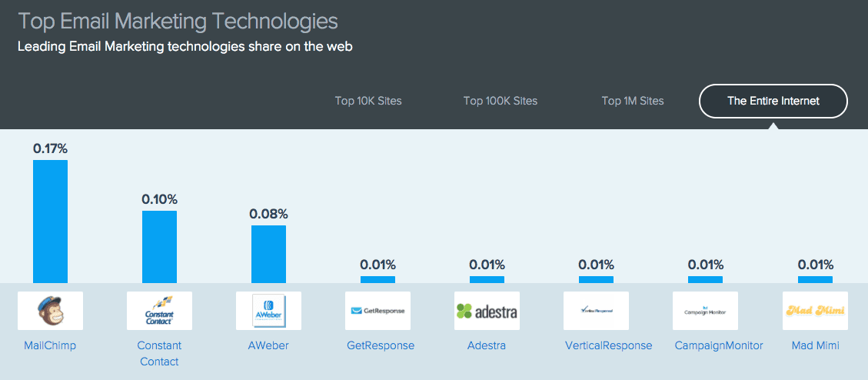868x380 pixels.
Task: Follow the AWeber text link
Action: [268, 345]
